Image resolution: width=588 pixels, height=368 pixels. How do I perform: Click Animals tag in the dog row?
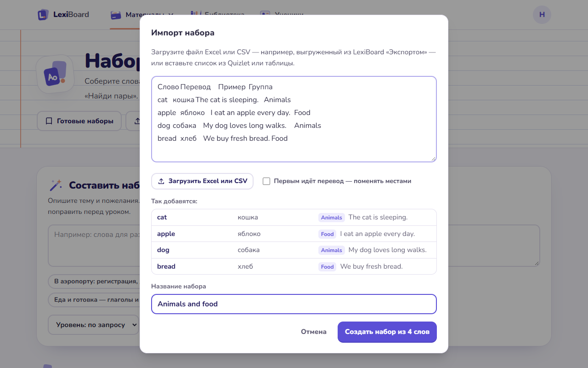click(x=332, y=250)
